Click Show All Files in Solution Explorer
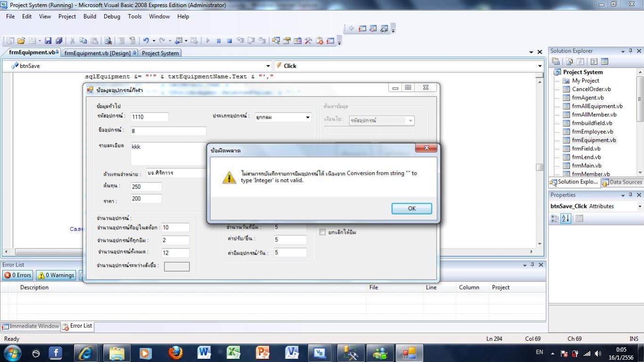644x362 pixels. pos(570,62)
